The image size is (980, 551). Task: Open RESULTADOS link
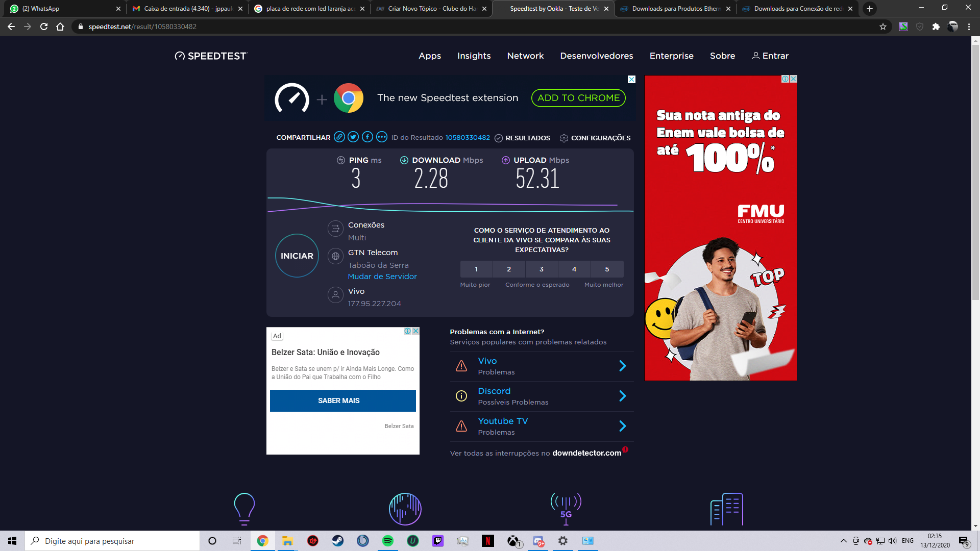click(522, 138)
